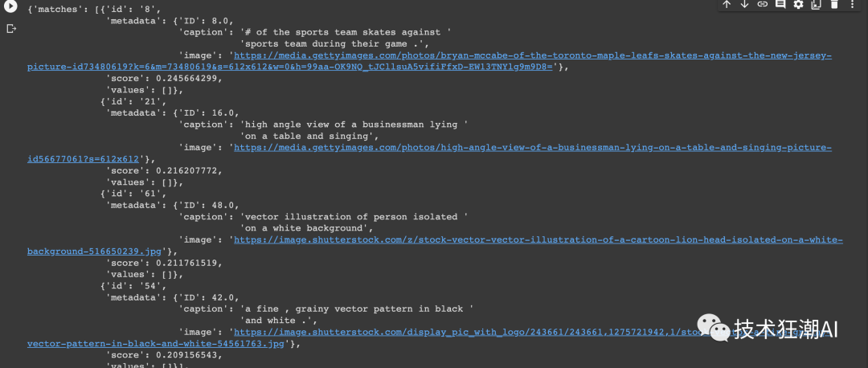Copy link to this cell
Image resolution: width=868 pixels, height=368 pixels.
(x=762, y=5)
